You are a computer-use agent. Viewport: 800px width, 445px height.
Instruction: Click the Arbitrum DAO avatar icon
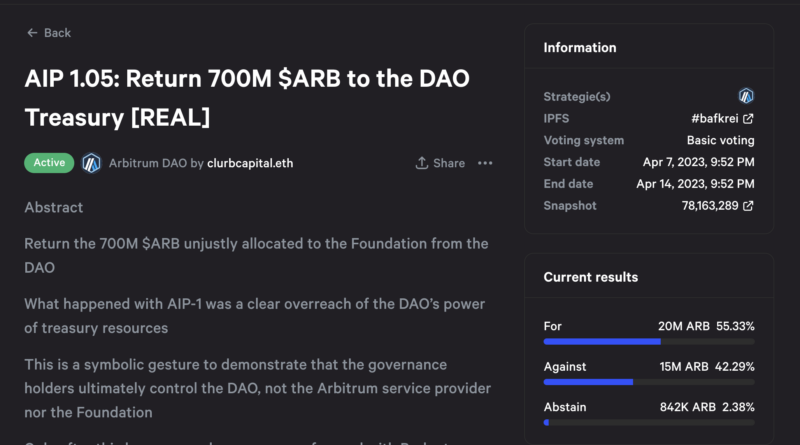click(91, 162)
